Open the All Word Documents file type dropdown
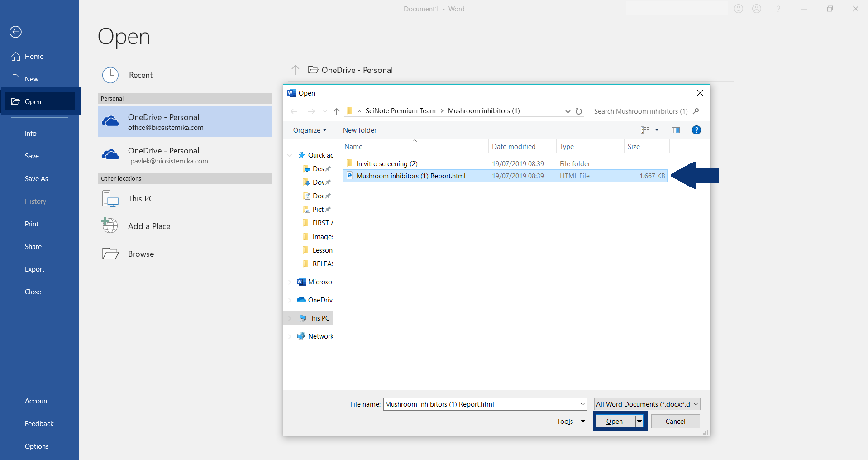 click(x=696, y=404)
